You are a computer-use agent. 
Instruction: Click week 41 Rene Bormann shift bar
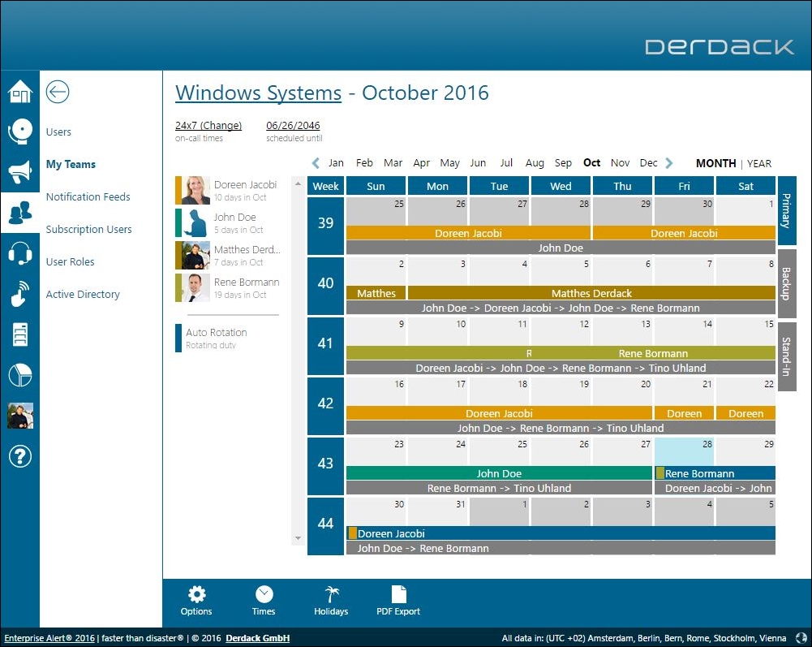tap(653, 354)
